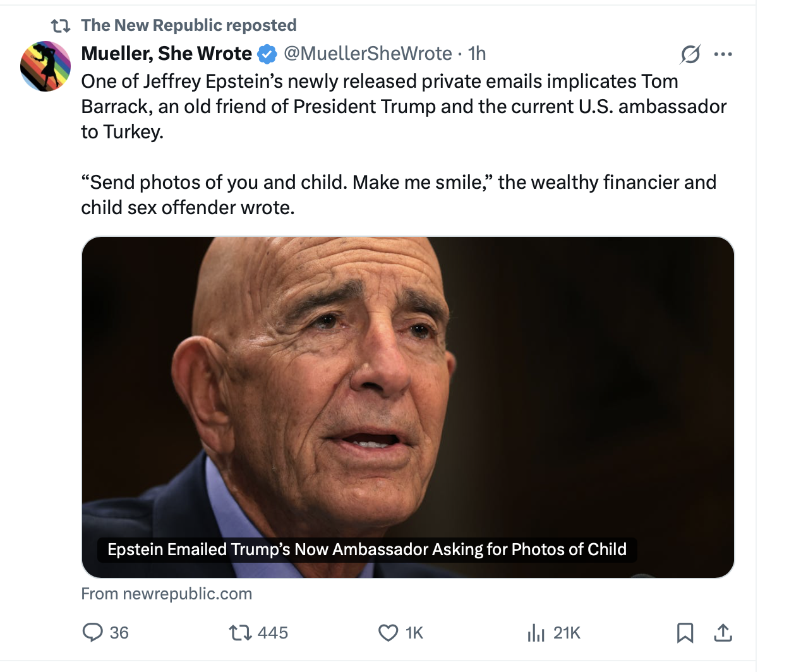Bookmark this post

click(685, 632)
